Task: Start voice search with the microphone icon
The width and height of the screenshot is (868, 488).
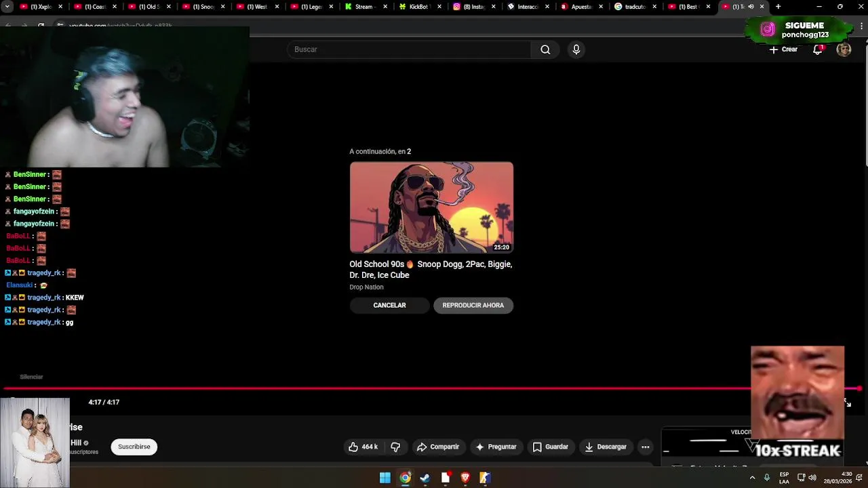Action: point(576,49)
